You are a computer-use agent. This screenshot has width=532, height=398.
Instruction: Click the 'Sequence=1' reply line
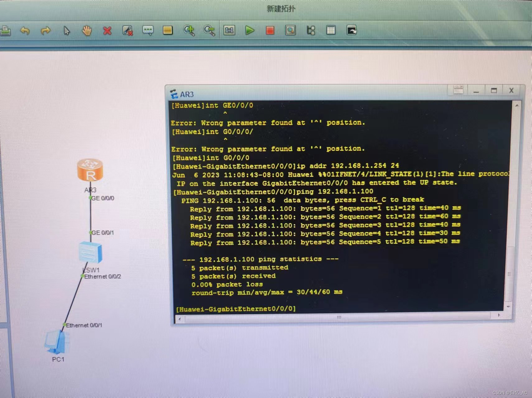coord(325,208)
